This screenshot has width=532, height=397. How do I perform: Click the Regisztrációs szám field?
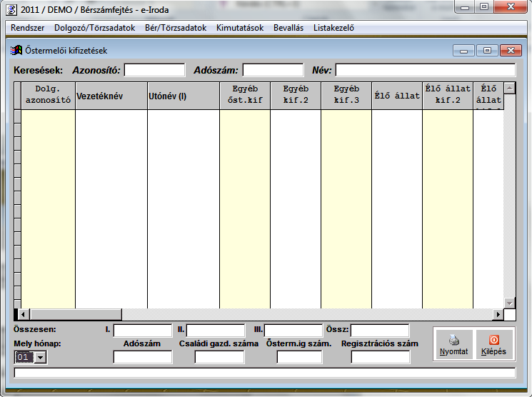(x=380, y=357)
